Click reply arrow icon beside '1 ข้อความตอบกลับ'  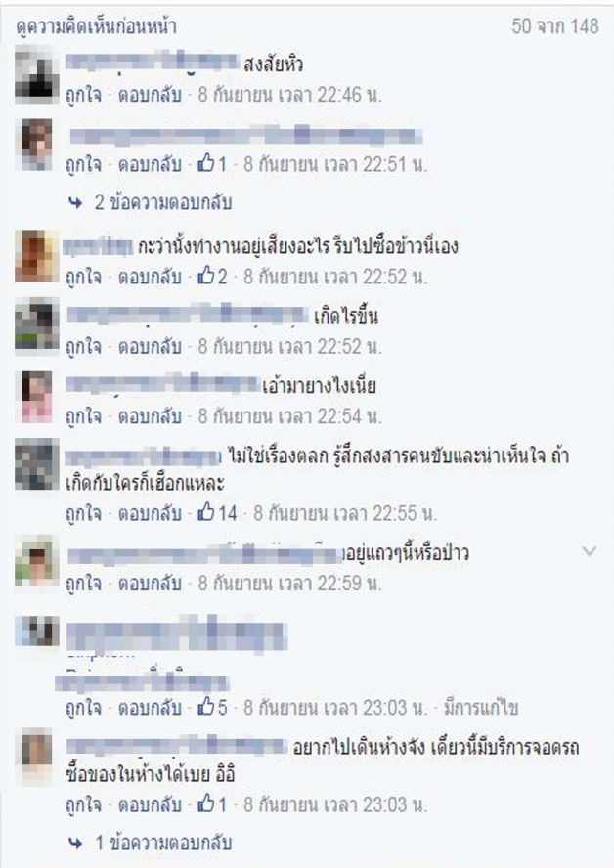tap(76, 844)
